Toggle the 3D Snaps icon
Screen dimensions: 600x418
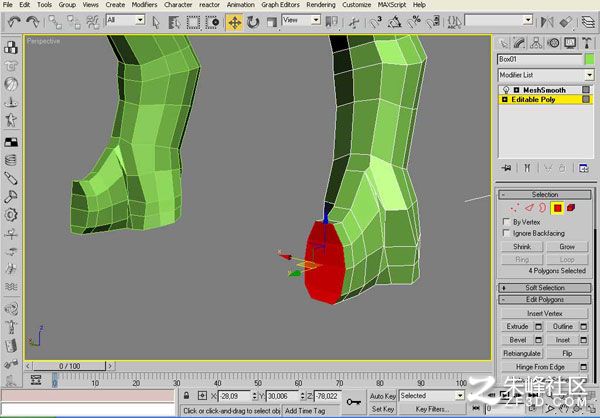point(375,23)
